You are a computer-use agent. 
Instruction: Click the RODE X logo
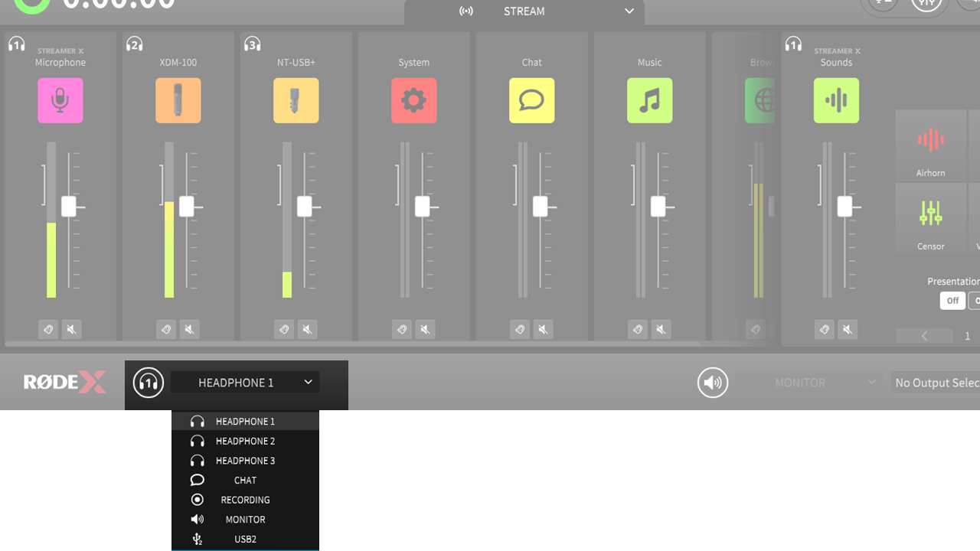[64, 382]
